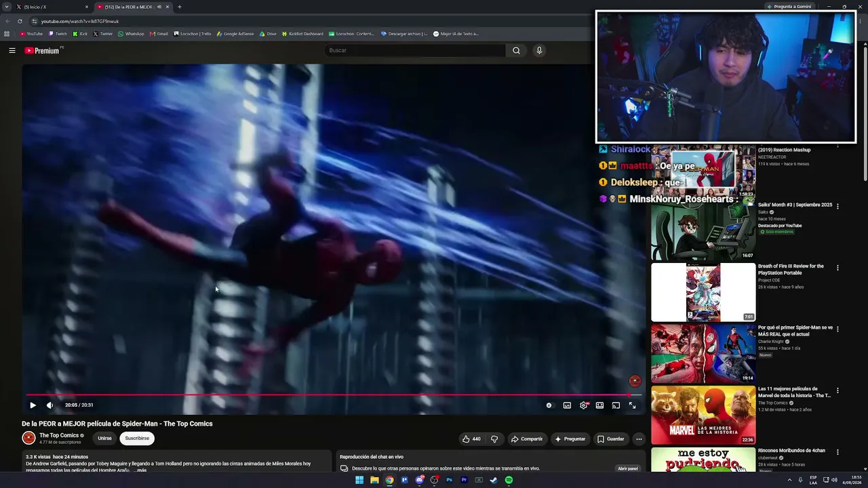Image resolution: width=868 pixels, height=488 pixels.
Task: Click the Suscribirse button
Action: (137, 439)
